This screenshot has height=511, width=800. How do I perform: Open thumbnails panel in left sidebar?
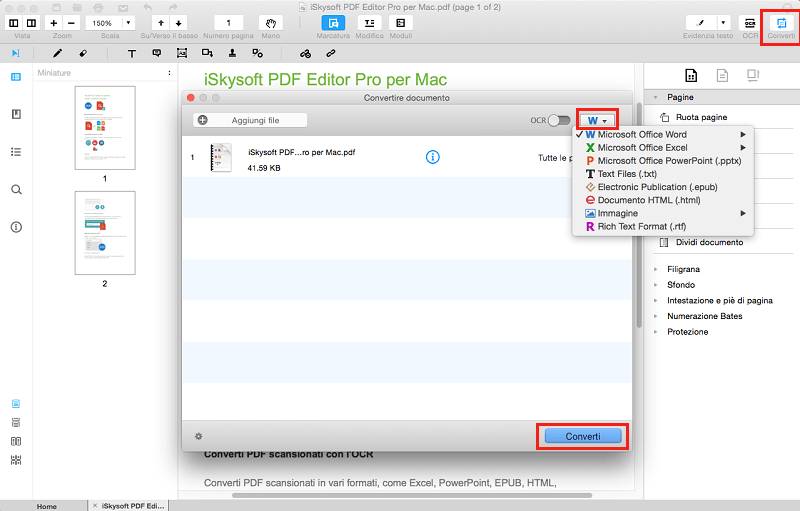(16, 77)
